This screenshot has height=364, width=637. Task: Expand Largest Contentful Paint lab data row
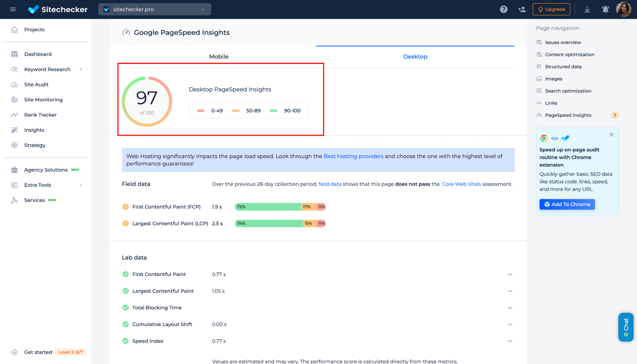[x=510, y=291]
